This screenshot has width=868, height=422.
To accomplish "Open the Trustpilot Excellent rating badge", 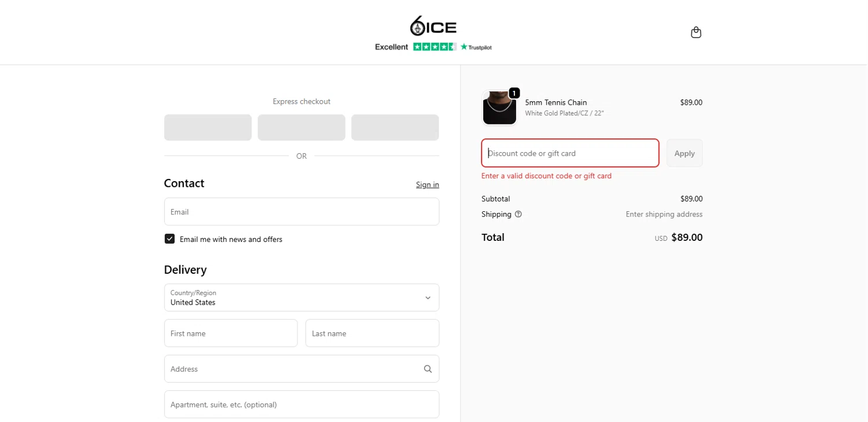I will (433, 47).
